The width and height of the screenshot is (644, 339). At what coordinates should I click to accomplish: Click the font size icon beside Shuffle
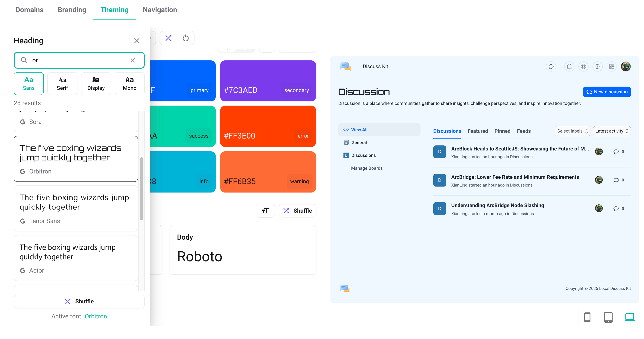click(x=265, y=211)
